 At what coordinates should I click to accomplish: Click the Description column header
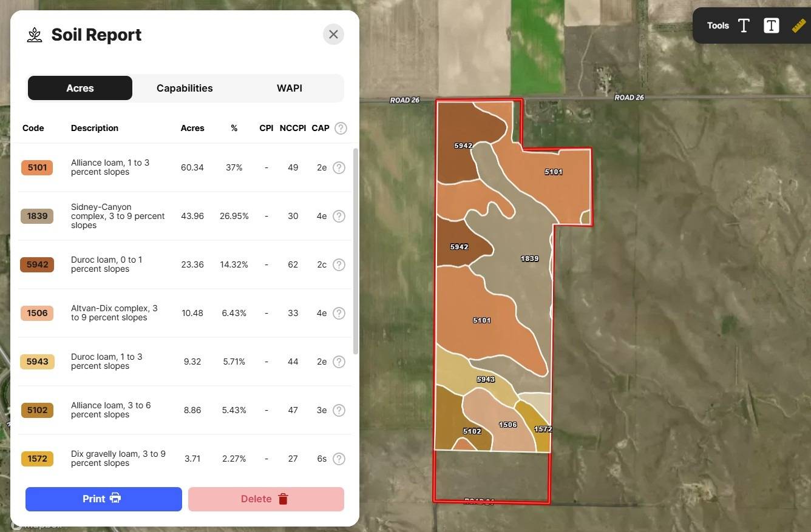point(95,128)
